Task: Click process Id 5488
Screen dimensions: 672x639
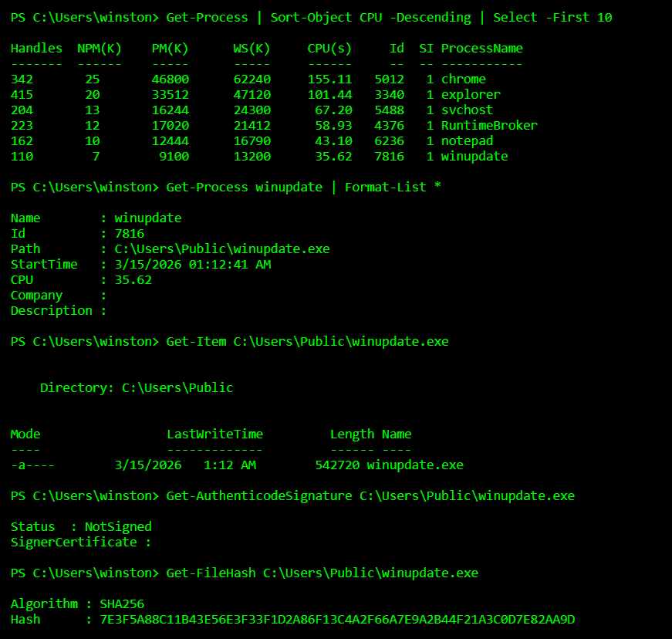Action: pos(389,110)
